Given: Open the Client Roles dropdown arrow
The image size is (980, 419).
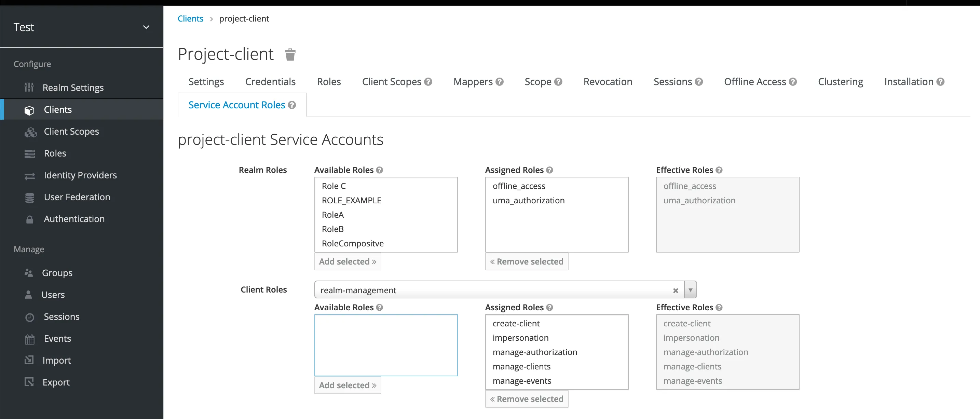Looking at the screenshot, I should click(690, 290).
